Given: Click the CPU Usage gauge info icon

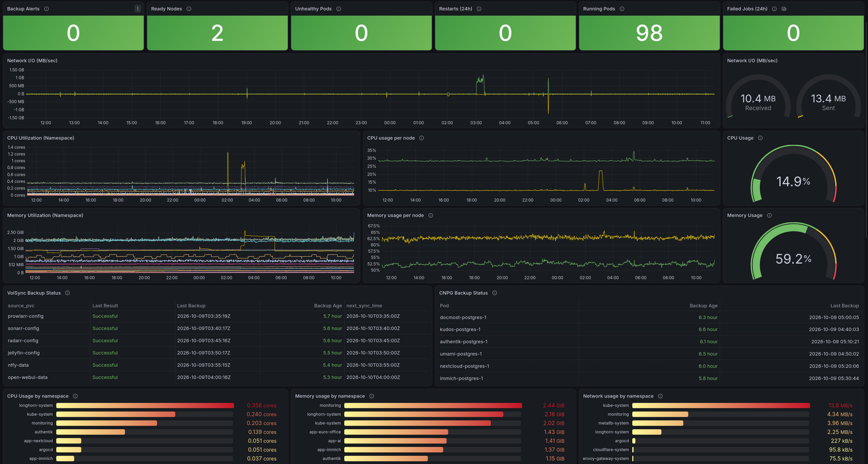Looking at the screenshot, I should click(760, 138).
